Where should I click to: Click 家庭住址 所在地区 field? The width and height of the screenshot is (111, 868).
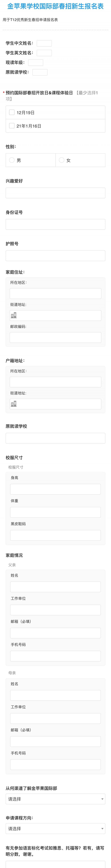tap(56, 293)
